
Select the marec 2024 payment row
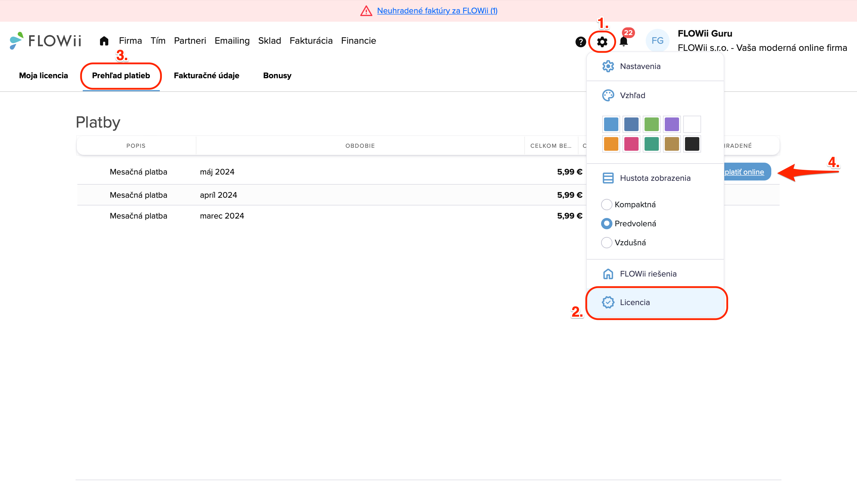coord(428,216)
